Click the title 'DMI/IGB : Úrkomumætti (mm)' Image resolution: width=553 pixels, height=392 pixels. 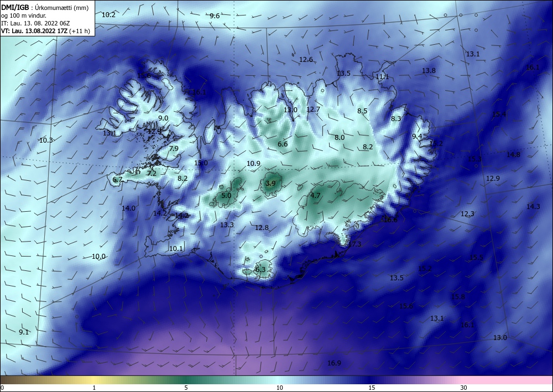point(45,8)
